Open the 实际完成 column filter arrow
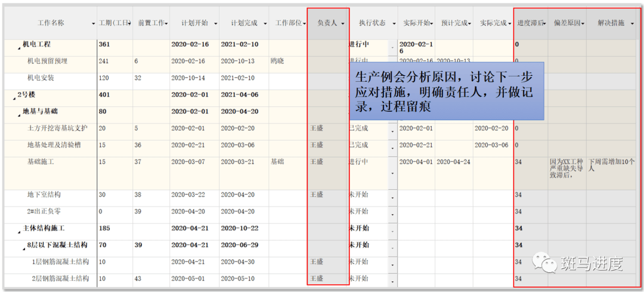 [x=509, y=24]
